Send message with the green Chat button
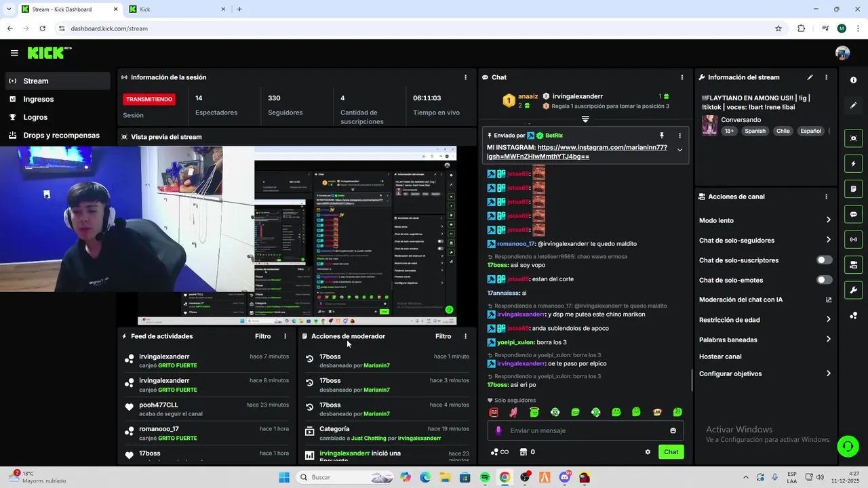 click(x=671, y=452)
